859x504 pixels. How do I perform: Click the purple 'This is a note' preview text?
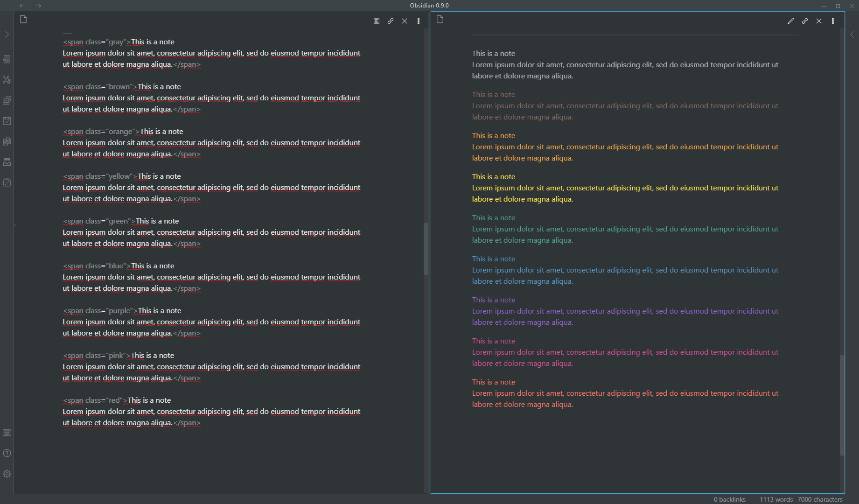pyautogui.click(x=494, y=300)
